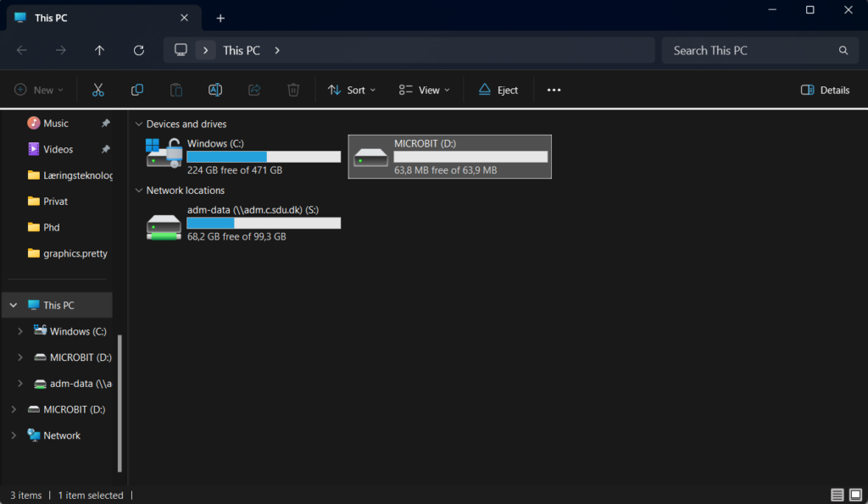This screenshot has width=868, height=504.
Task: Switch to details list view icon in status bar
Action: (837, 495)
